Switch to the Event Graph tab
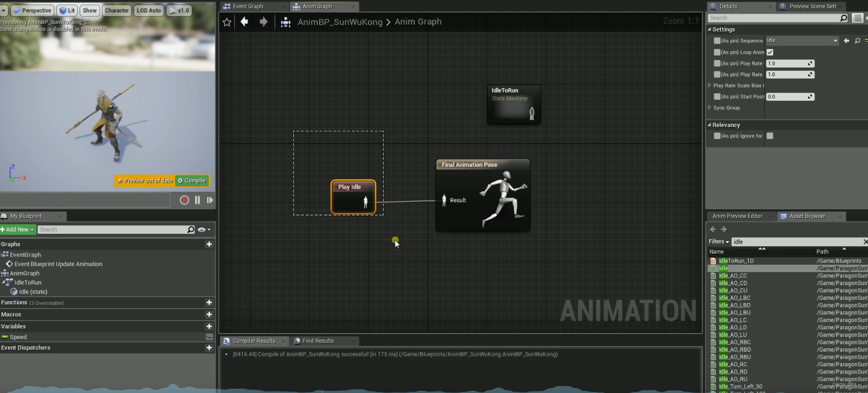The width and height of the screenshot is (868, 393). [x=248, y=7]
